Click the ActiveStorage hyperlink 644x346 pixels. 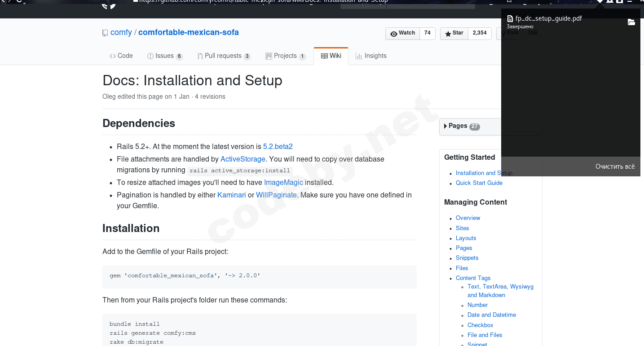coord(243,159)
